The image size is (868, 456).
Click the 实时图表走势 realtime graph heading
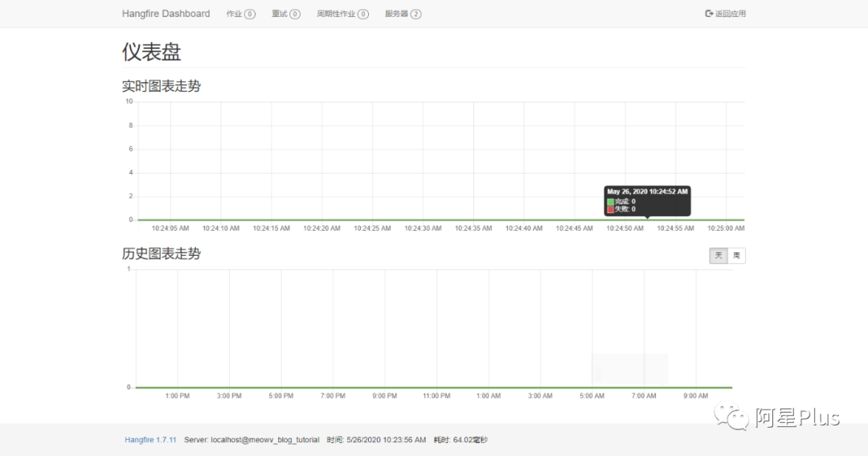pos(161,86)
